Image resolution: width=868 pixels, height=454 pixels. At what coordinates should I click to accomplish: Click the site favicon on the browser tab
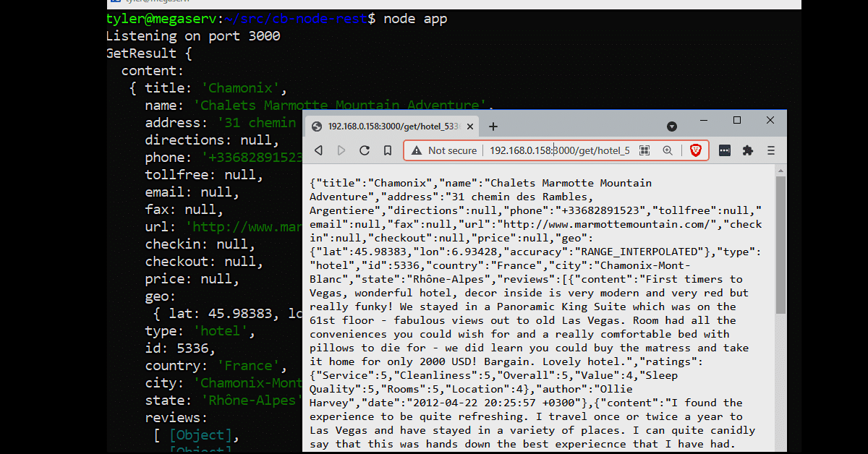tap(316, 126)
